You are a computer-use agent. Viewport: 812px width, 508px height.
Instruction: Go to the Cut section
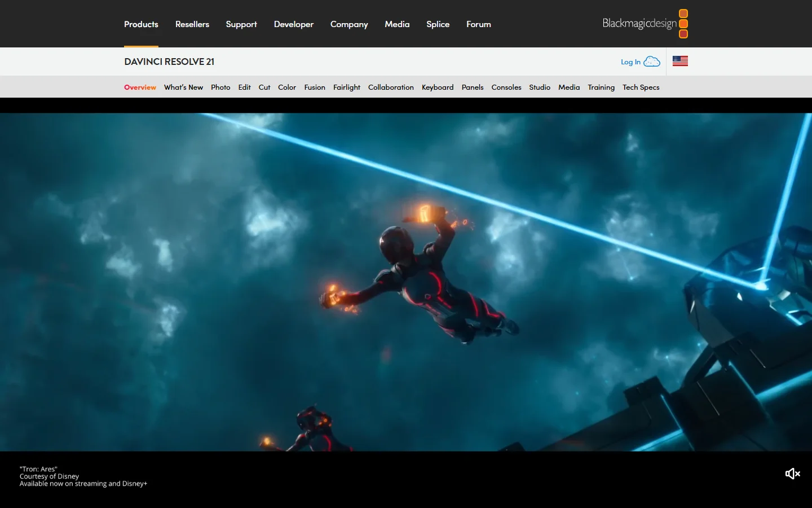(264, 87)
